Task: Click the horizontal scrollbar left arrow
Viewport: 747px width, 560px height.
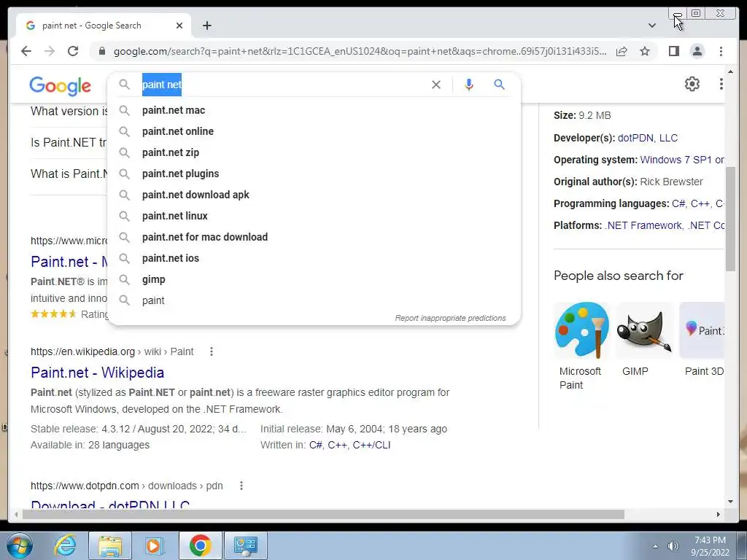Action: pos(16,514)
